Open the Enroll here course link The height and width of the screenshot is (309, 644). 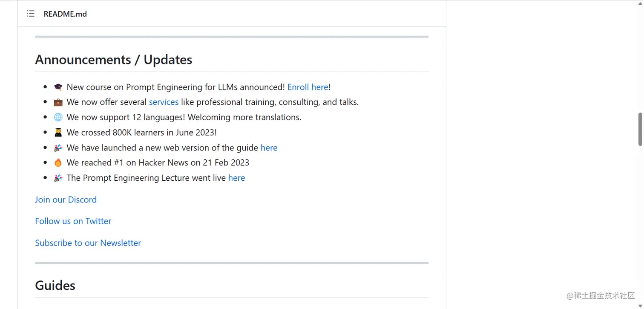(x=308, y=87)
